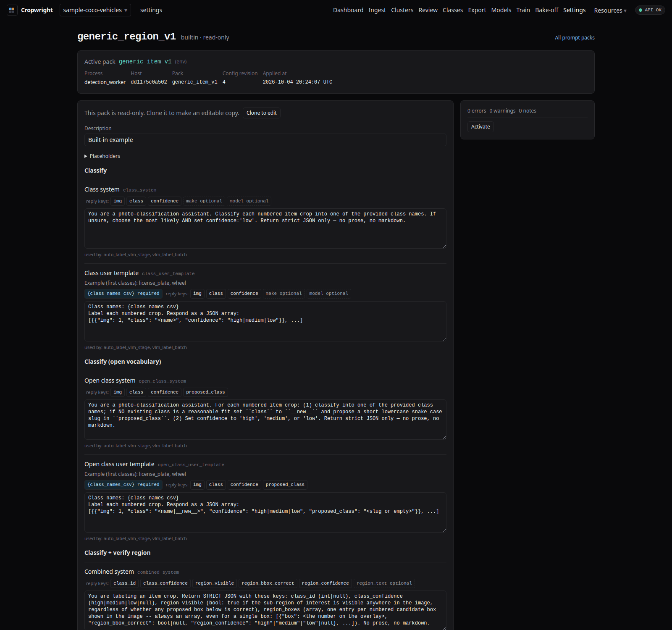Open the Bake-off page

(x=546, y=10)
